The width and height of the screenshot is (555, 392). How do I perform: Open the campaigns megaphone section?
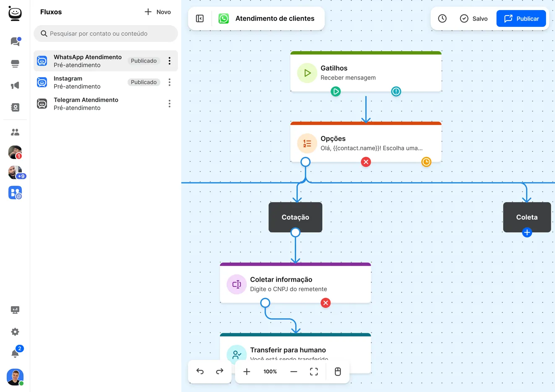point(15,85)
